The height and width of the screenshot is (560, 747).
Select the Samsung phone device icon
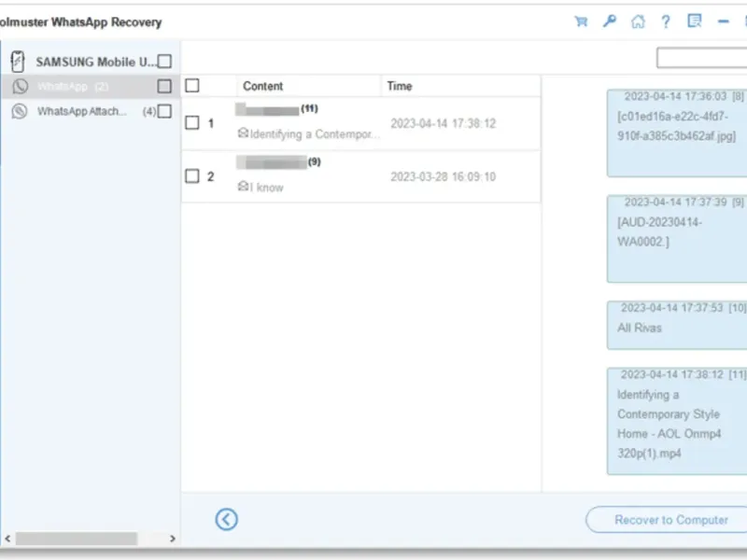coord(18,62)
